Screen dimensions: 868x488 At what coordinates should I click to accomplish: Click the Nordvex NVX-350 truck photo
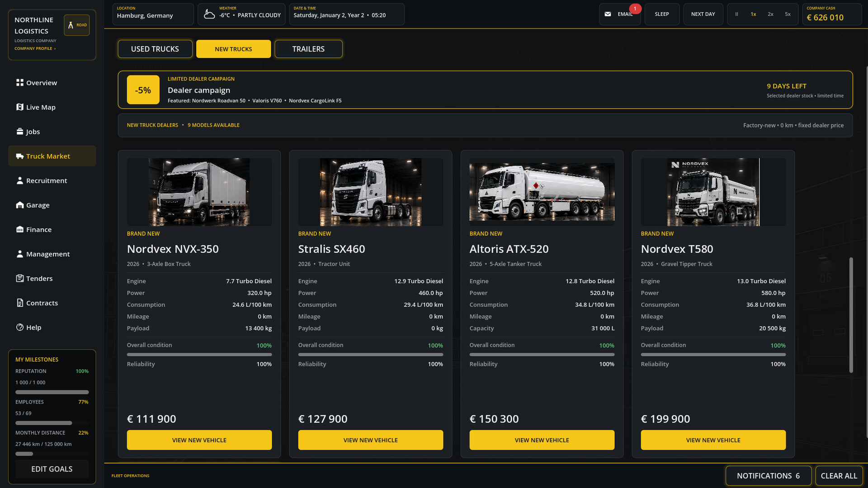[x=199, y=192]
